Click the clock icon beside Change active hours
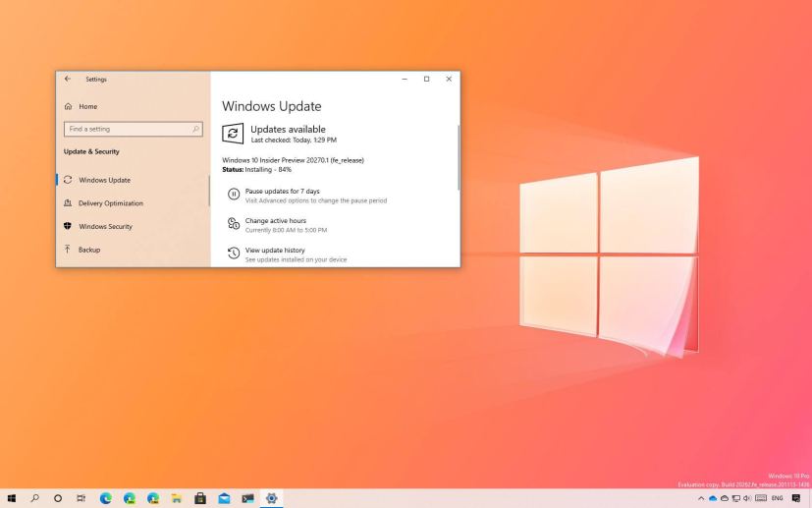The height and width of the screenshot is (508, 812). [234, 223]
